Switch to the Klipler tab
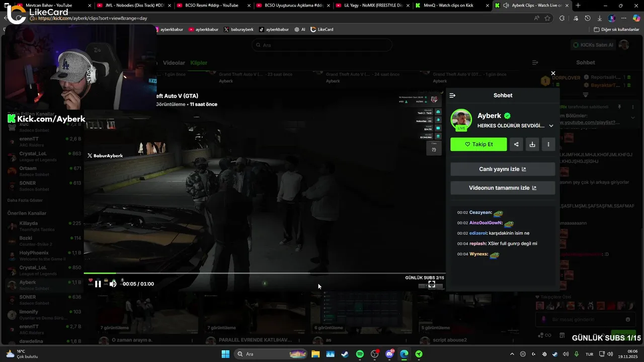 (199, 63)
